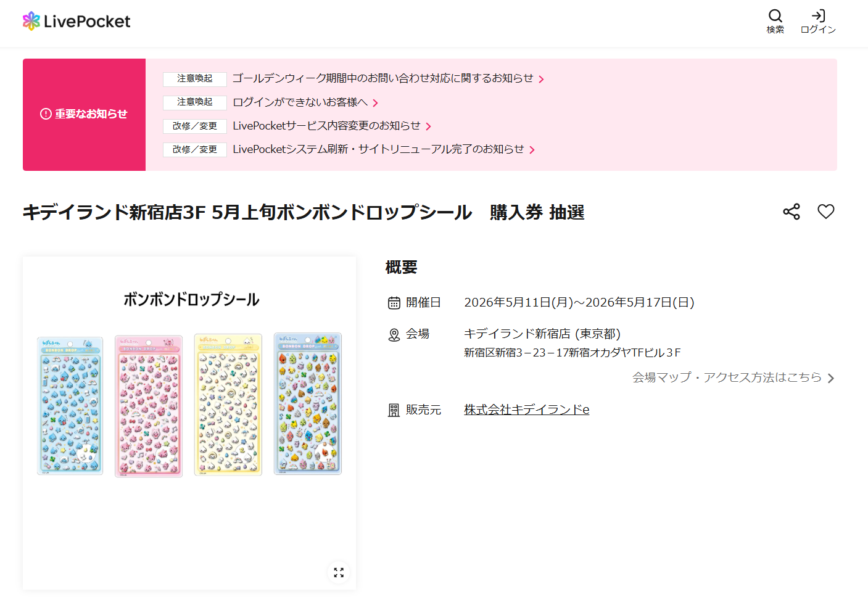Open LivePocketシステム刷新 renewal notice
The image size is (868, 602).
378,149
